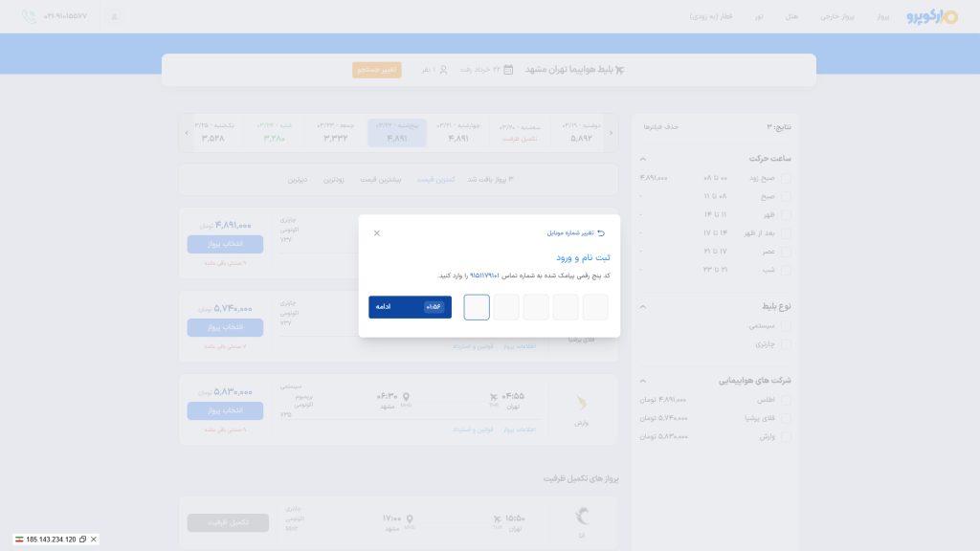Screen dimensions: 980x551
Task: Focus the highlighted last code digit box
Action: pyautogui.click(x=477, y=307)
